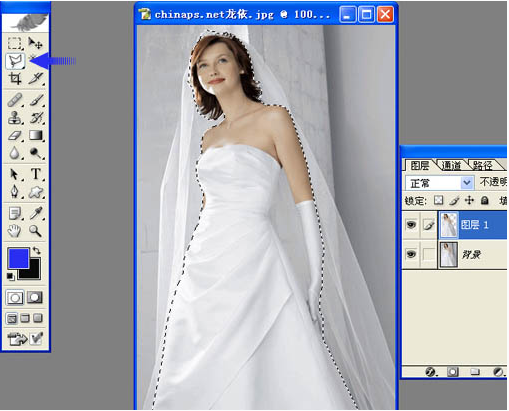
Task: Select the Dodge tool
Action: [x=35, y=153]
